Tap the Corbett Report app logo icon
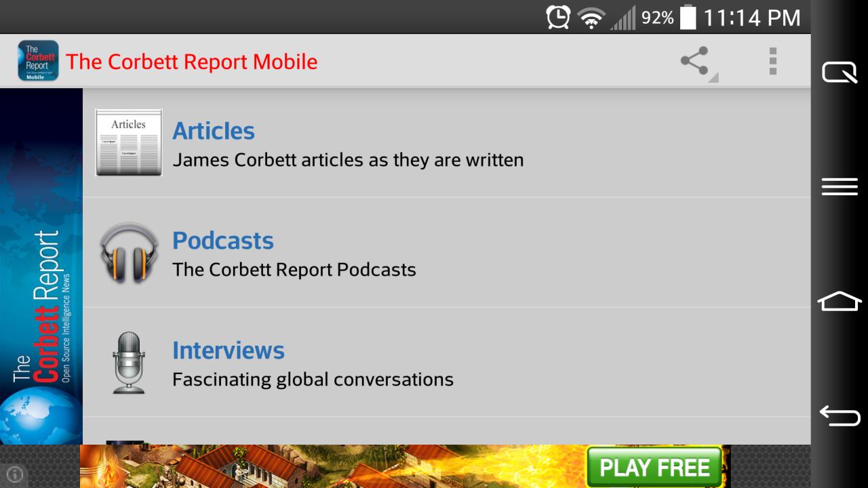 tap(38, 61)
